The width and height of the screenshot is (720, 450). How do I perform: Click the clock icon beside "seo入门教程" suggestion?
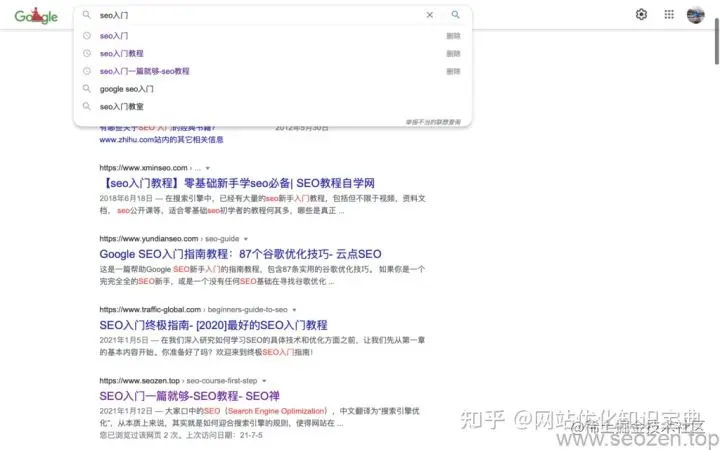(x=87, y=53)
